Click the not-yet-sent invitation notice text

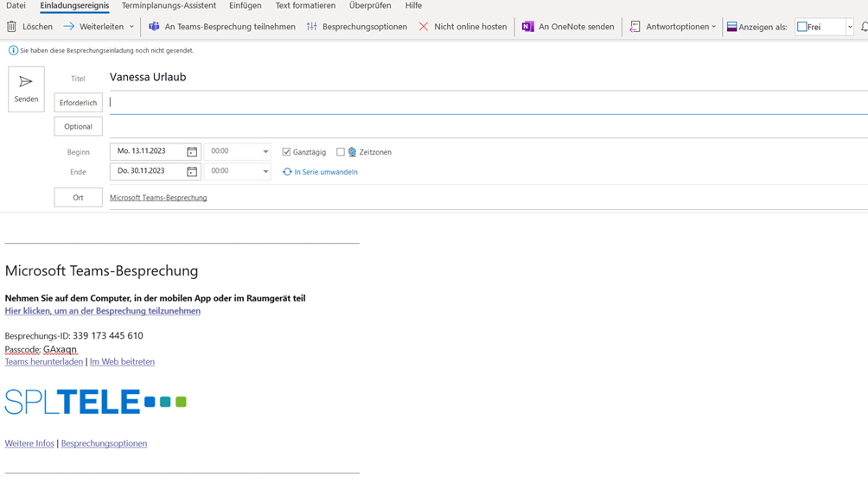pos(107,50)
